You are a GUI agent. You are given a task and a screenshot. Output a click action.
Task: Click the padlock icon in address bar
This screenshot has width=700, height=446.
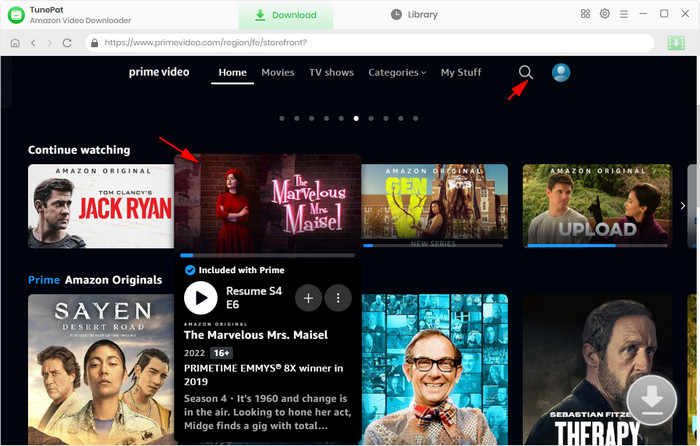click(94, 43)
